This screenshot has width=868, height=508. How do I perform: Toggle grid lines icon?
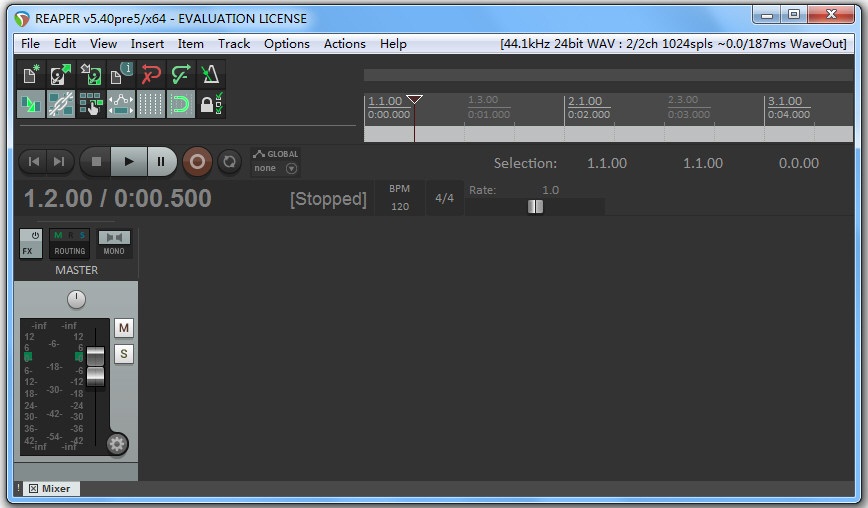tap(151, 104)
